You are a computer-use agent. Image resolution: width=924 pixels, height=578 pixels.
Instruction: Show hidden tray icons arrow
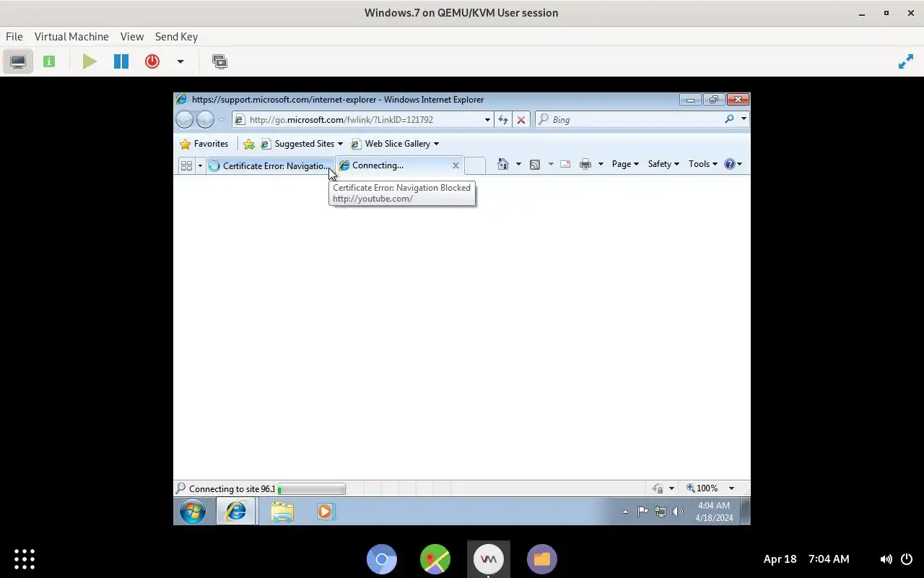click(625, 512)
